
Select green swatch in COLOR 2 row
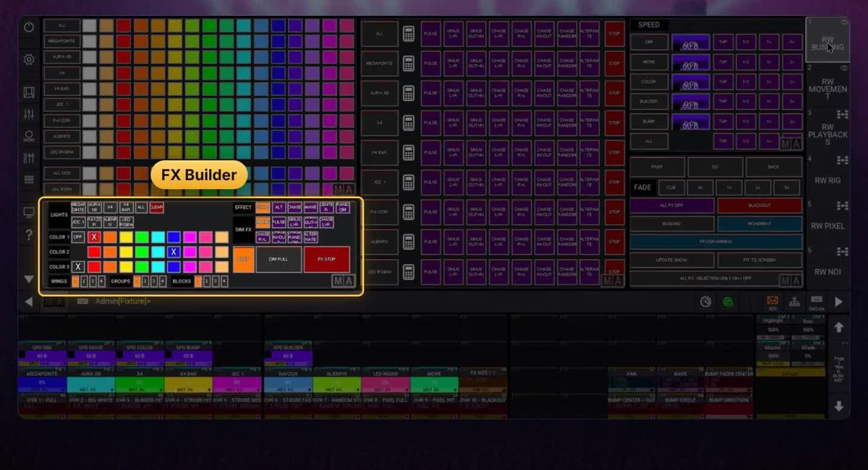(x=142, y=252)
